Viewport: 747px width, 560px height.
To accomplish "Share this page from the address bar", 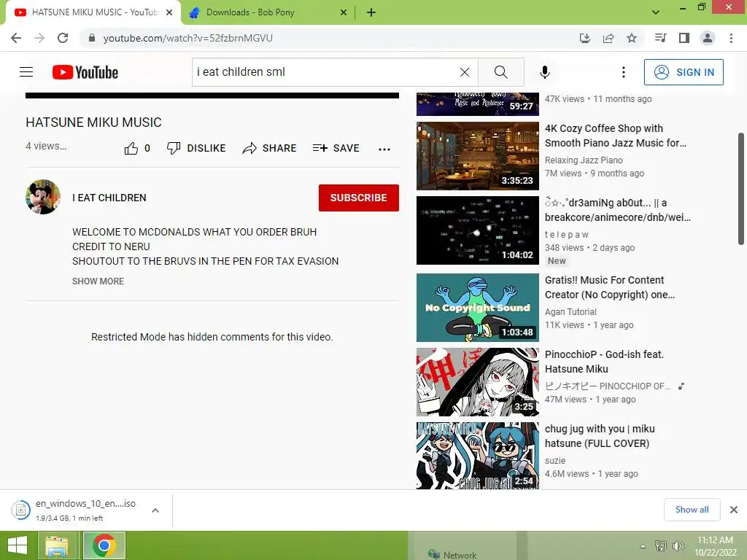I will (x=608, y=38).
